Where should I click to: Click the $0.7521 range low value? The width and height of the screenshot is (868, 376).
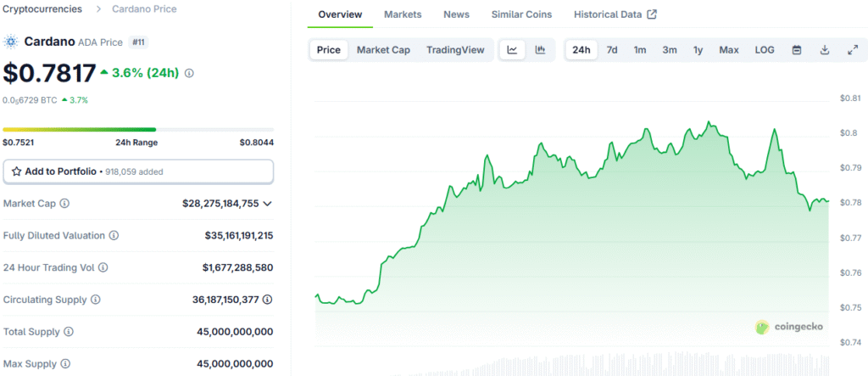click(19, 143)
